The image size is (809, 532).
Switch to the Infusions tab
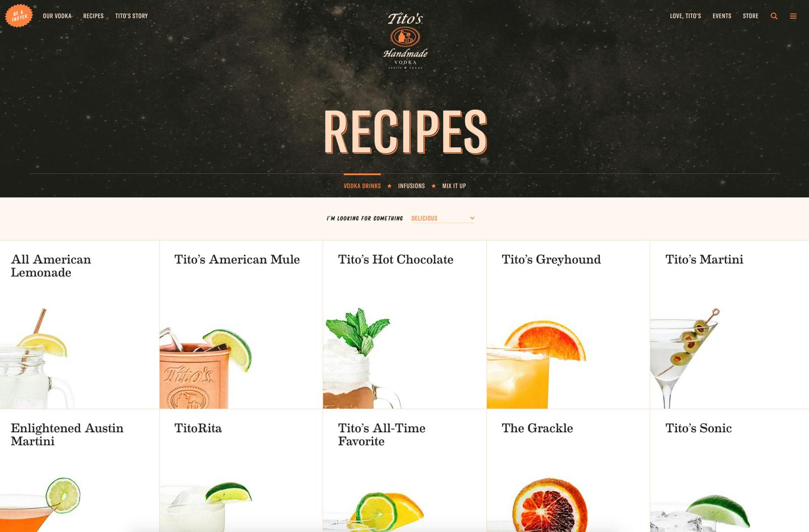click(411, 186)
